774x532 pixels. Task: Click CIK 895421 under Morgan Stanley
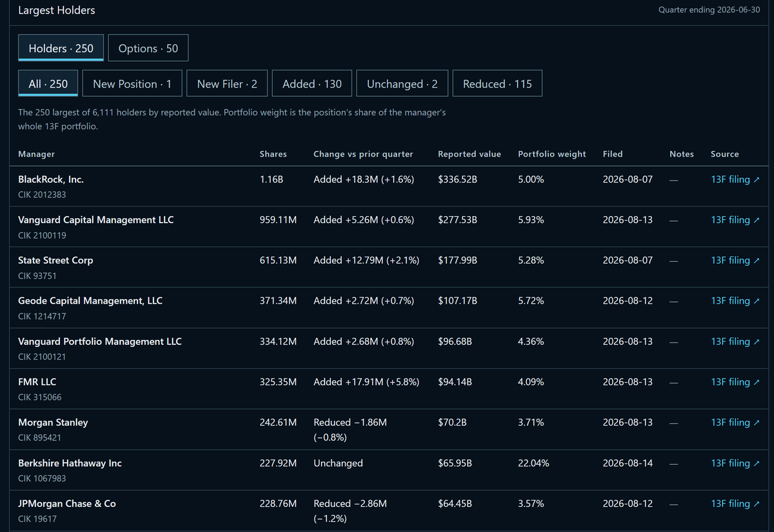[x=40, y=438]
